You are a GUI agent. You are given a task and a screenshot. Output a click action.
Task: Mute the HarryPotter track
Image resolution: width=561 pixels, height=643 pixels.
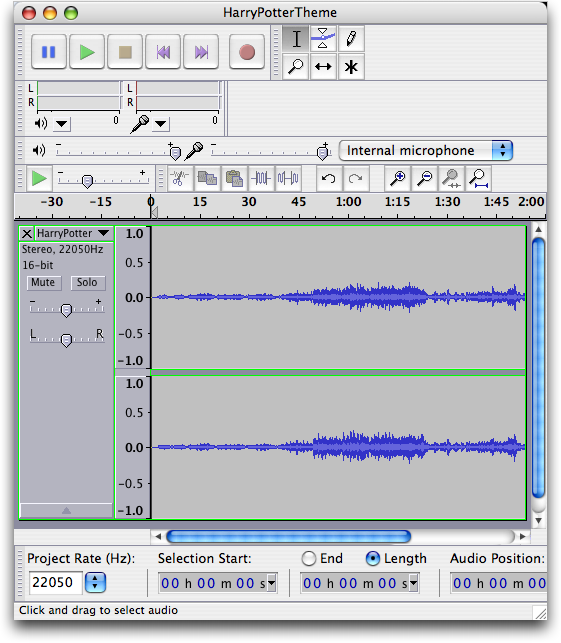click(x=43, y=283)
